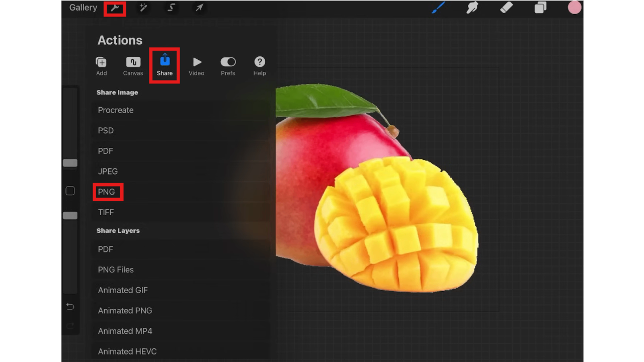Open the Selection tool
Screen dimensions: 644x362
[x=171, y=8]
